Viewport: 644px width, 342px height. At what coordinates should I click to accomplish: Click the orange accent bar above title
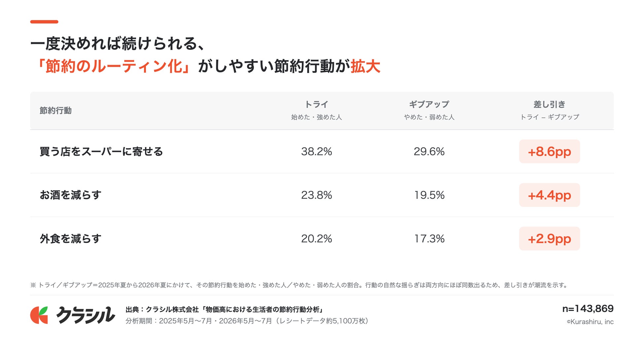44,22
